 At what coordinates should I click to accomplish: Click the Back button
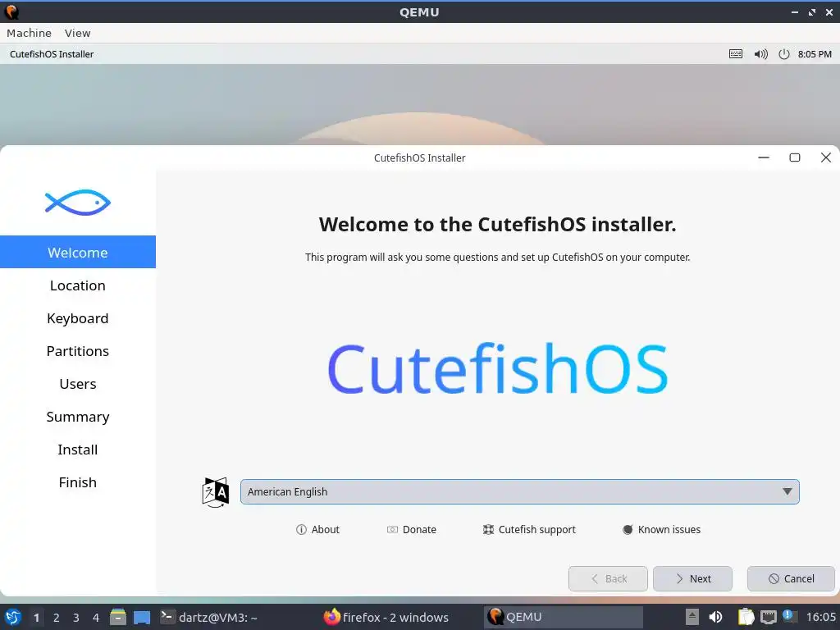[x=608, y=578]
